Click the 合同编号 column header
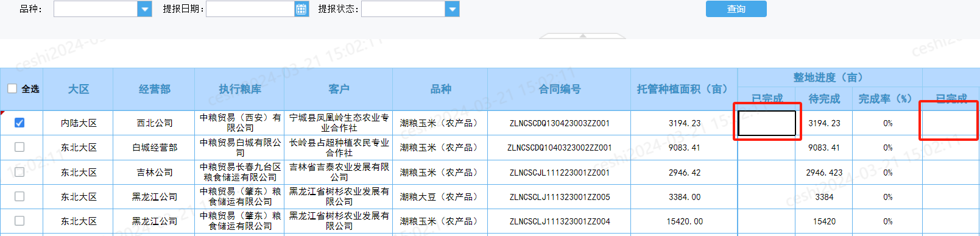The width and height of the screenshot is (980, 236). pyautogui.click(x=559, y=89)
